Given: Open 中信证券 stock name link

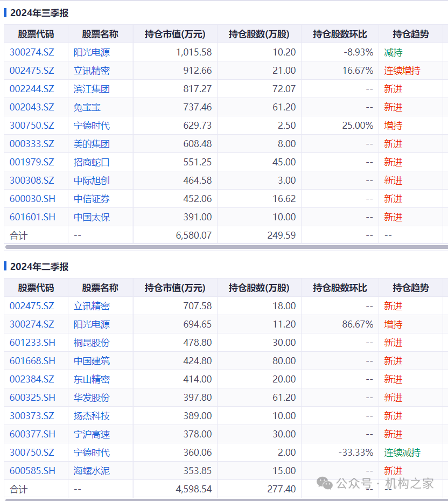Looking at the screenshot, I should coord(92,199).
